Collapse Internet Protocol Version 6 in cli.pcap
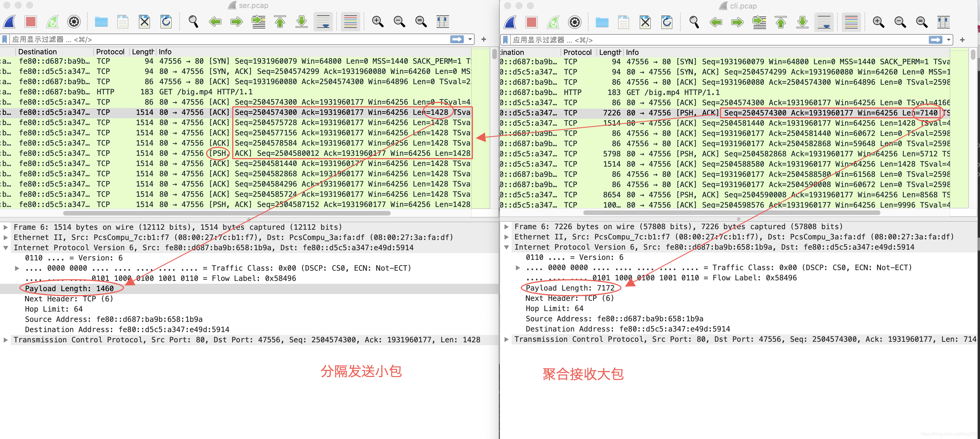This screenshot has width=980, height=439. (x=506, y=247)
